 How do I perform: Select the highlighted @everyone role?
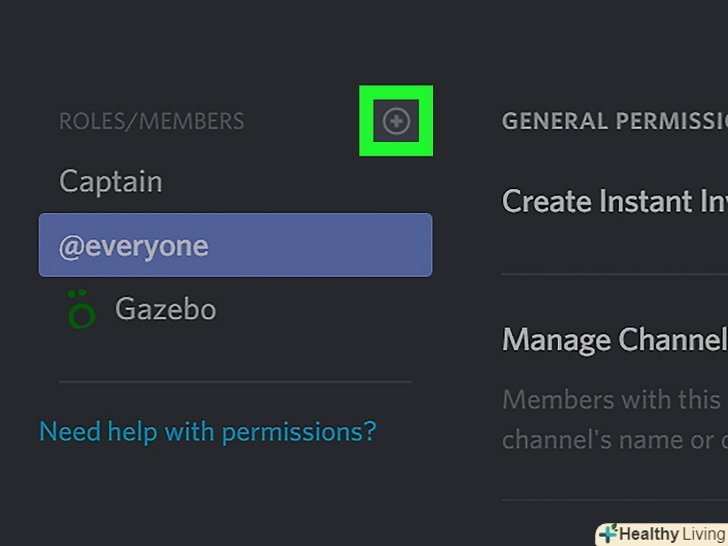(134, 246)
